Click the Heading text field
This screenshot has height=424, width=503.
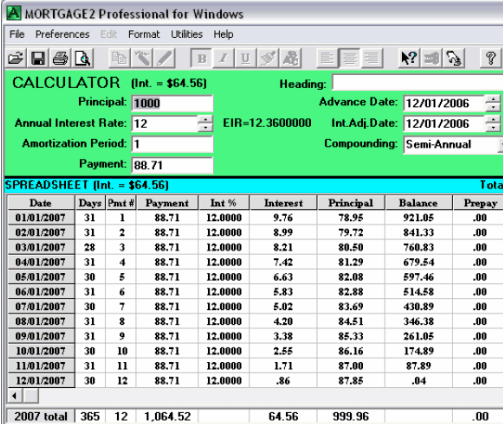(417, 83)
